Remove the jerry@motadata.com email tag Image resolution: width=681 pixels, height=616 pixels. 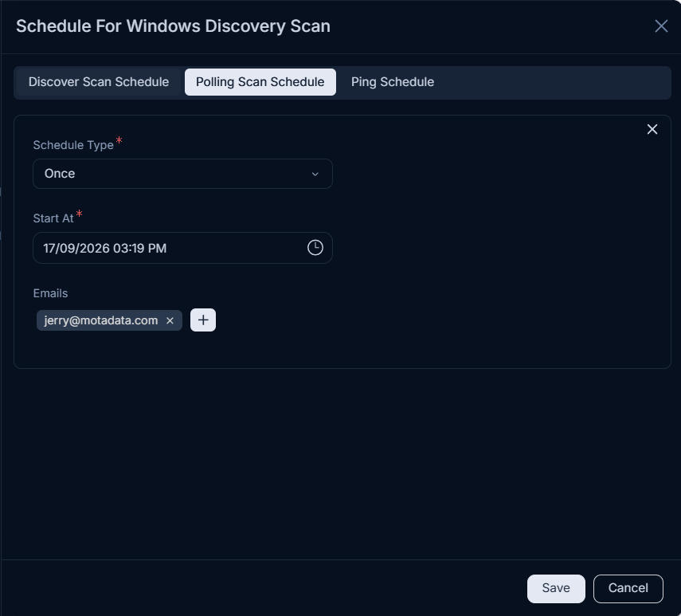coord(170,320)
